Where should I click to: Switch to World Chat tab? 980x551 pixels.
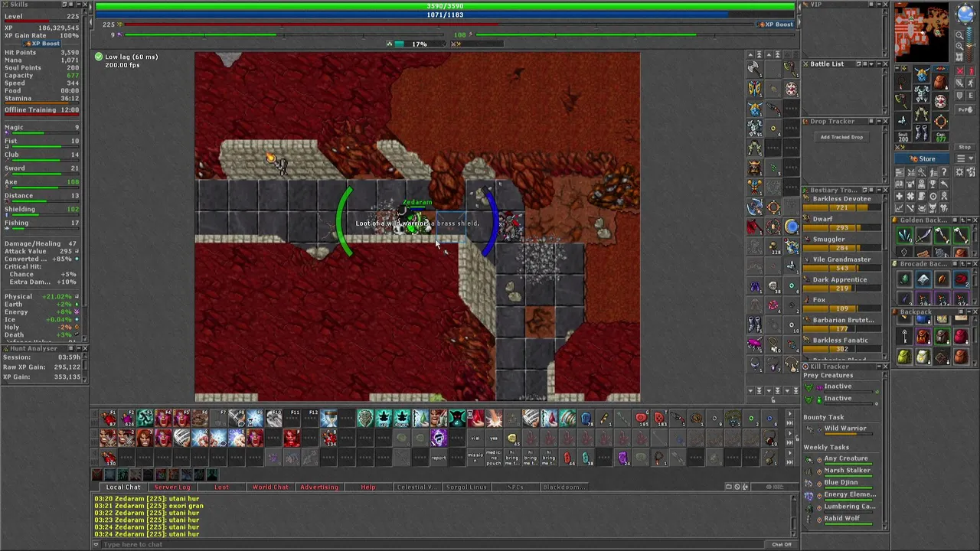click(x=270, y=487)
